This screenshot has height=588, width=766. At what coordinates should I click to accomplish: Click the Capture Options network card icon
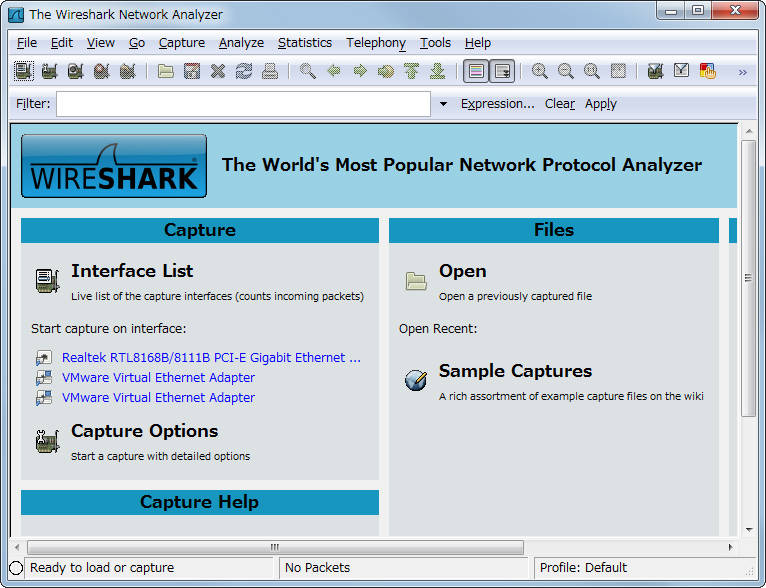[47, 441]
